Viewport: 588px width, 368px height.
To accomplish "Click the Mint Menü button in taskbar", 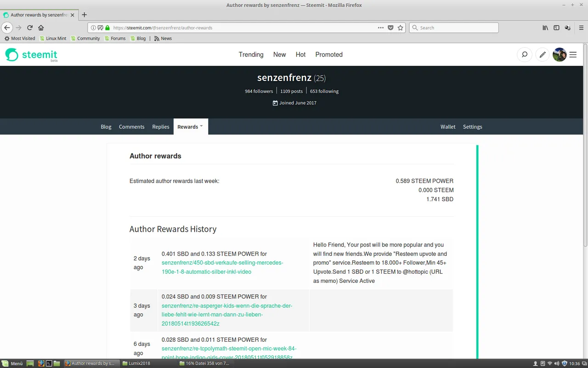I will tap(12, 363).
